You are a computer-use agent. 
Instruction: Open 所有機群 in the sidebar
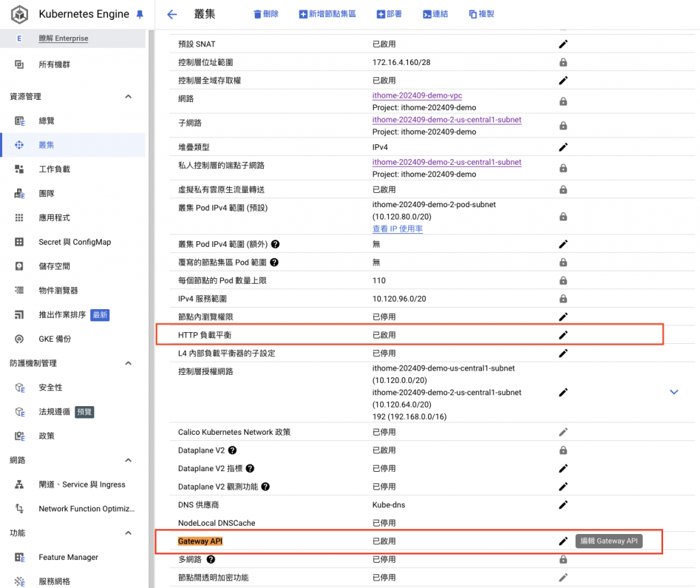[x=55, y=64]
